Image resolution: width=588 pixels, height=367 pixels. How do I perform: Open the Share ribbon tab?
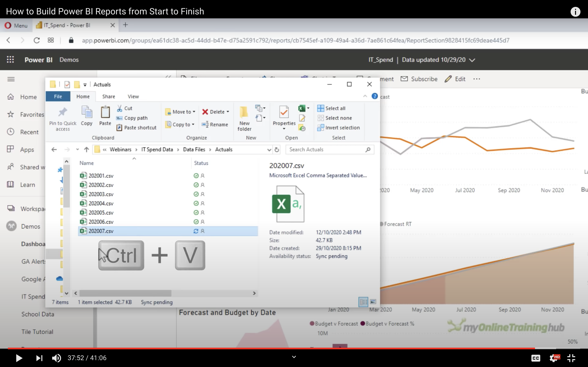point(108,97)
